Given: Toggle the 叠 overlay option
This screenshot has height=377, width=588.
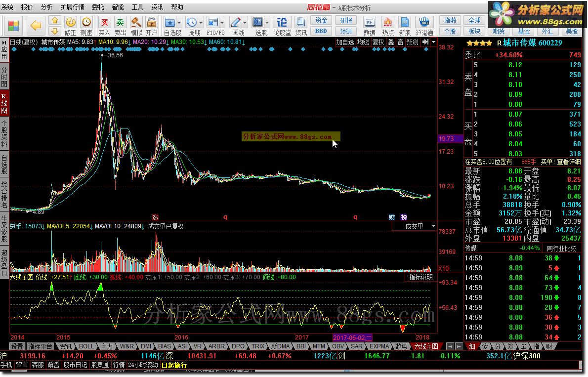Looking at the screenshot, I should click(391, 42).
